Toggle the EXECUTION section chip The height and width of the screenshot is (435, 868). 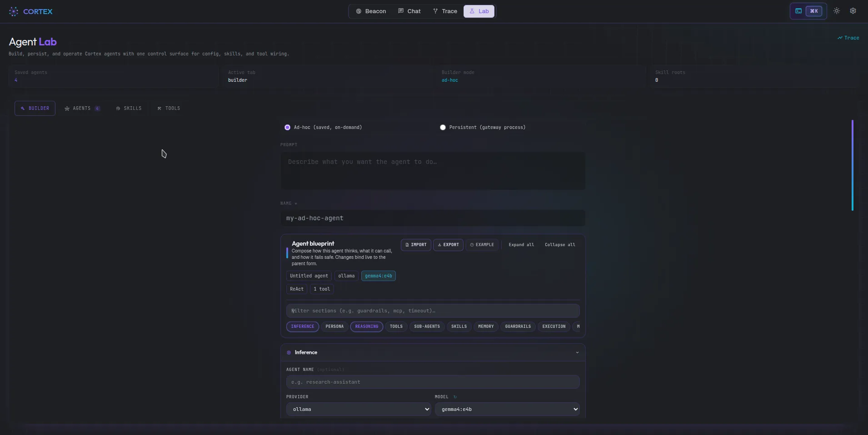(x=554, y=326)
